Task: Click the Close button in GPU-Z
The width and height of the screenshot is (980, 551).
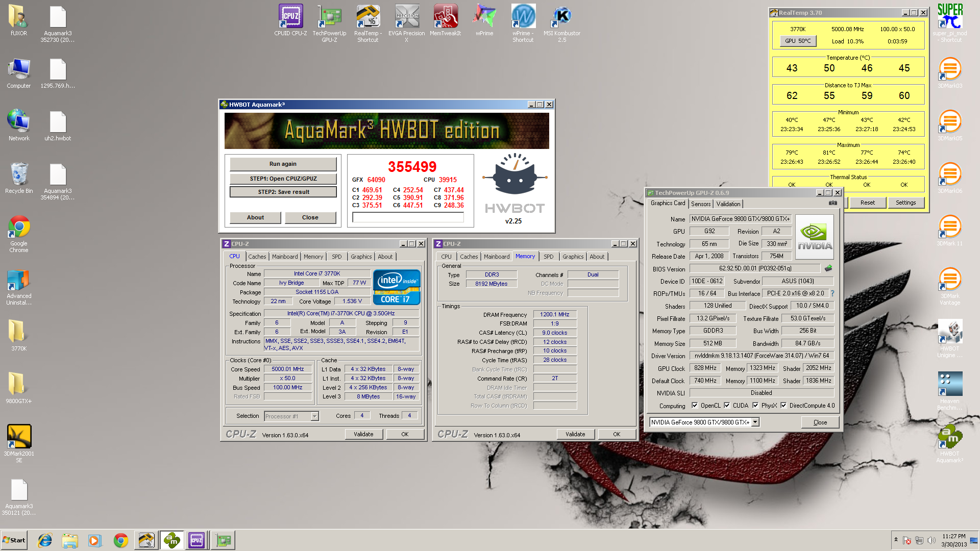Action: 820,422
